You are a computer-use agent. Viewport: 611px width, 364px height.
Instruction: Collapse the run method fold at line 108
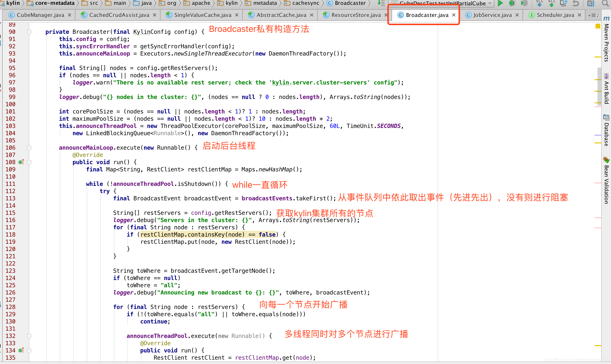click(x=29, y=162)
